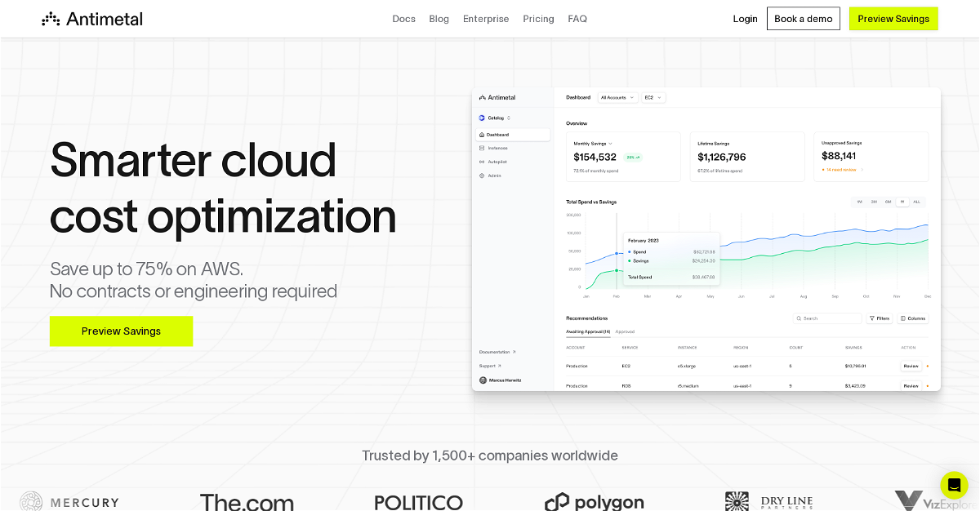
Task: Open the Documentation link in sidebar
Action: pos(497,352)
